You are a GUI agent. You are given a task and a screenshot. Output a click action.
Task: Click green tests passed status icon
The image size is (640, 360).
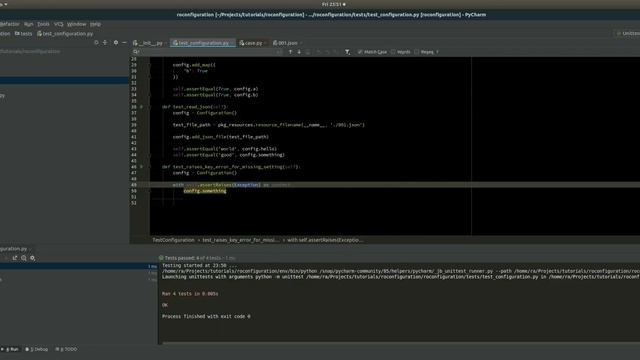pos(161,258)
